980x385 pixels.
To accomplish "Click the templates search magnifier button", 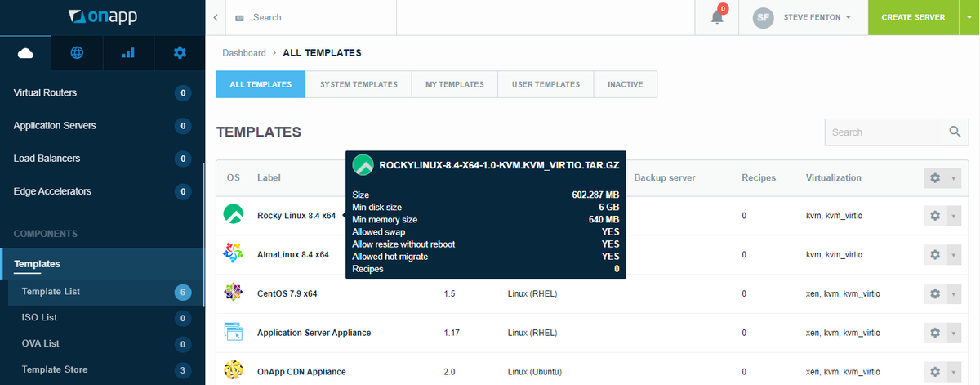I will tap(955, 132).
